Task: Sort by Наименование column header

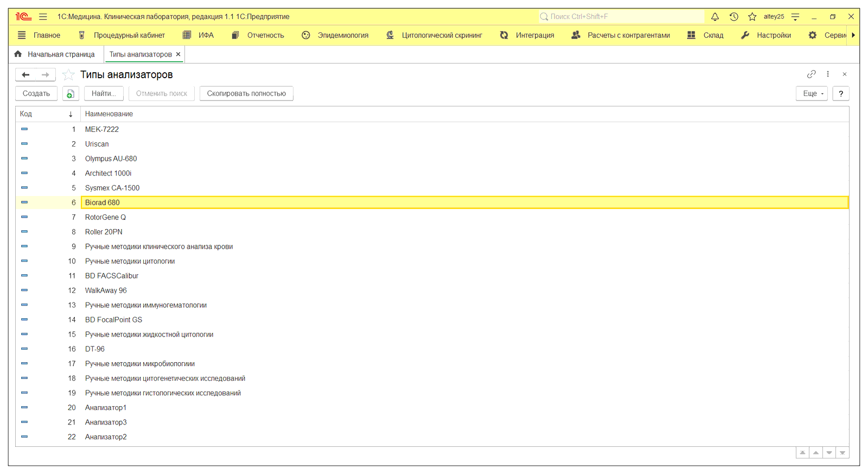Action: click(x=464, y=114)
